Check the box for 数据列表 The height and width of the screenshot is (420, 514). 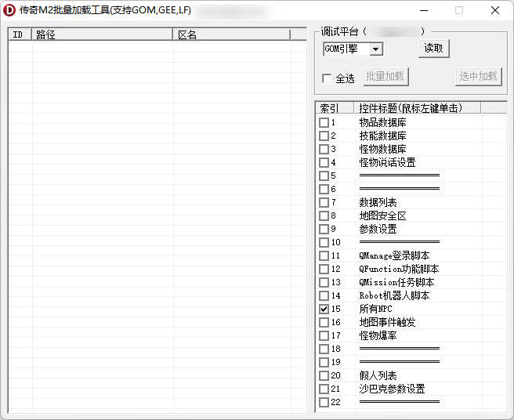click(324, 203)
